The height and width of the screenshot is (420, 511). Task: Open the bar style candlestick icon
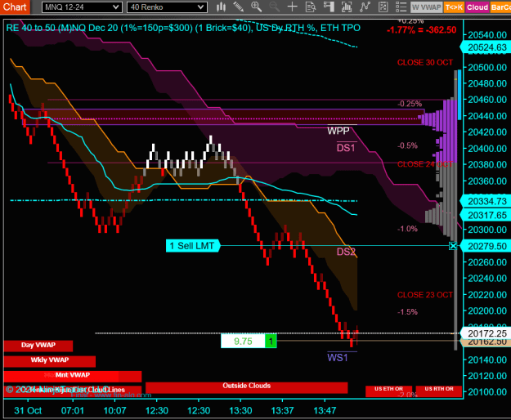coord(221,7)
